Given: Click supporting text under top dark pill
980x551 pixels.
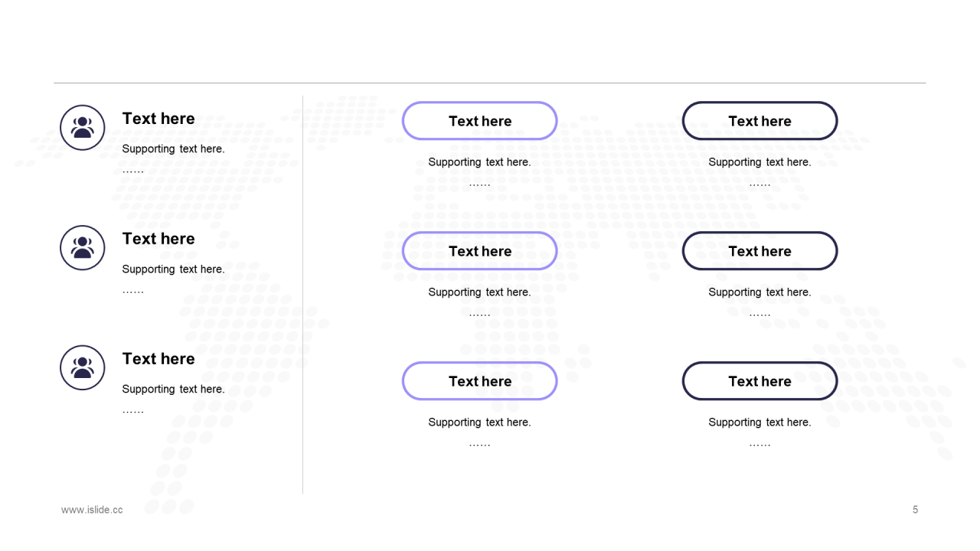Looking at the screenshot, I should (760, 162).
